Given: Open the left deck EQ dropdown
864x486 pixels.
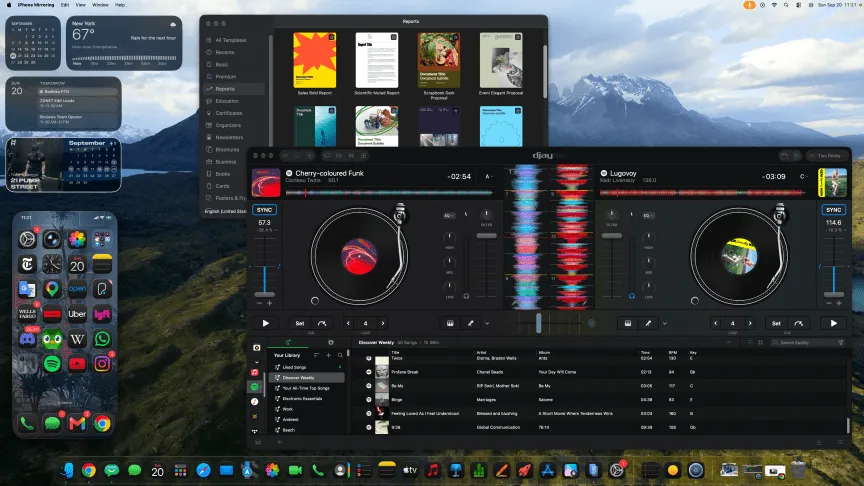Looking at the screenshot, I should 449,215.
